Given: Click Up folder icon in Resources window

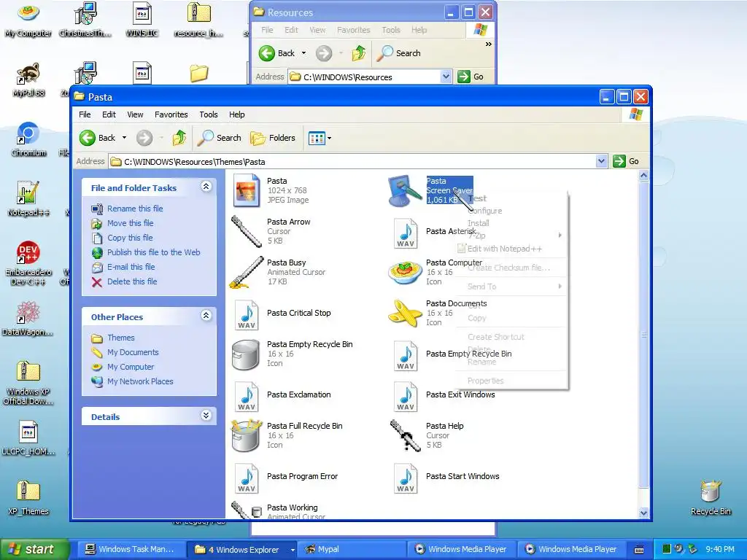Looking at the screenshot, I should click(x=359, y=53).
